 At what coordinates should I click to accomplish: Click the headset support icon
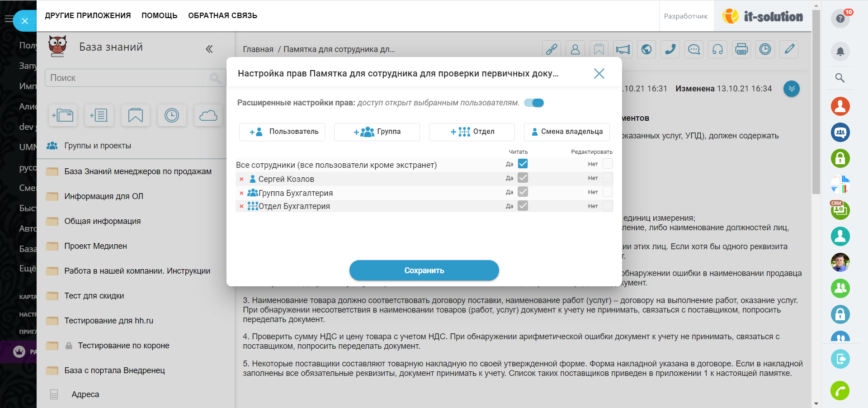pyautogui.click(x=717, y=49)
